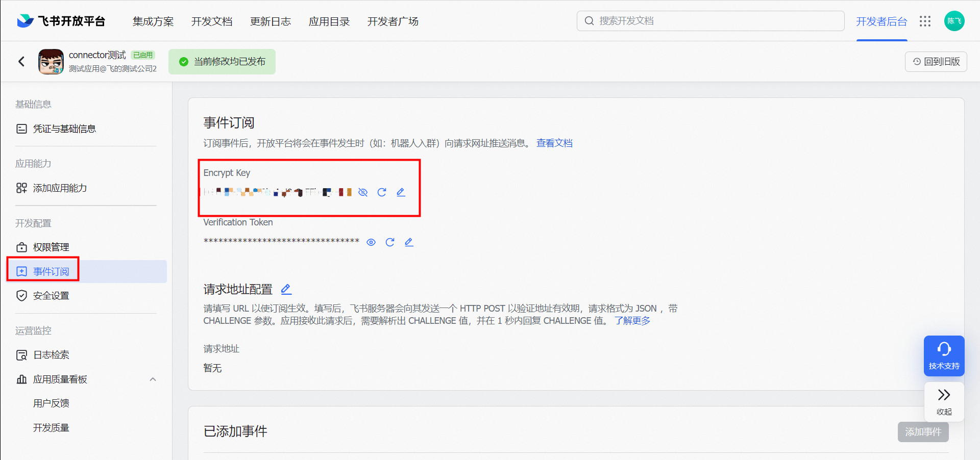
Task: Open 开发文档 in top navigation
Action: (x=212, y=21)
